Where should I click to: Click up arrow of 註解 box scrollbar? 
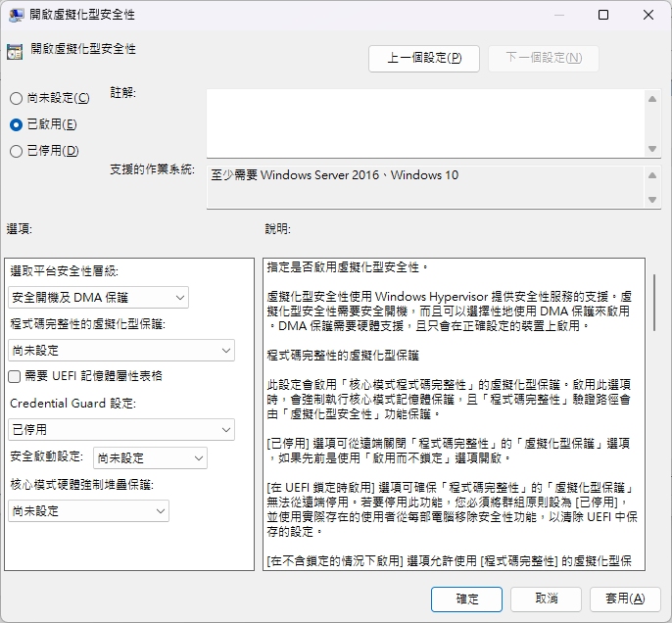(x=652, y=99)
